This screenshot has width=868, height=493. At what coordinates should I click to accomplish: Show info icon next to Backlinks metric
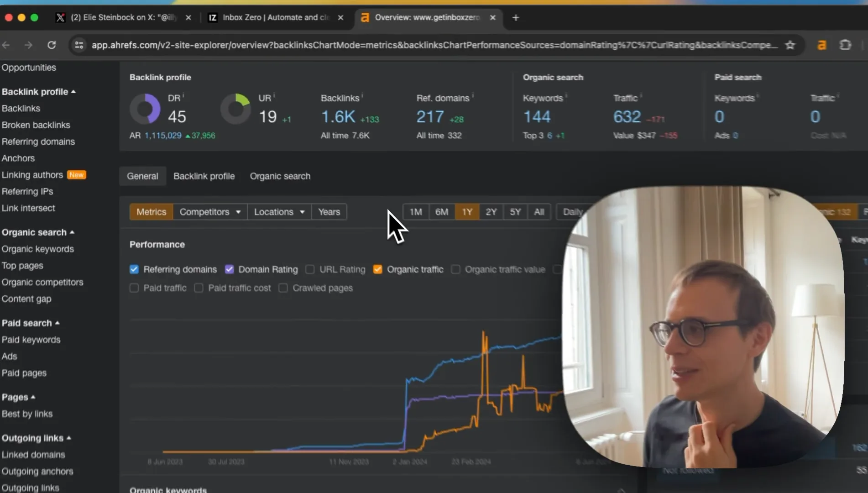click(x=362, y=95)
